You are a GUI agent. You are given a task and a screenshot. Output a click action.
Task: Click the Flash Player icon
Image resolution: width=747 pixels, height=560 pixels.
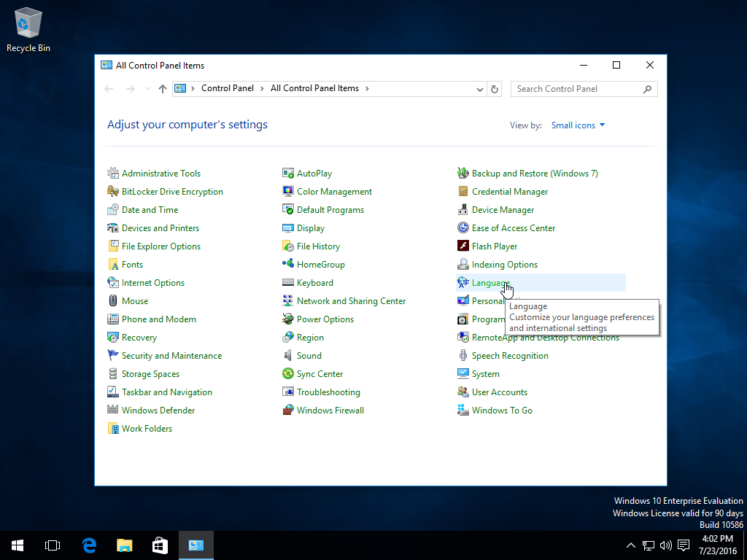(x=463, y=246)
